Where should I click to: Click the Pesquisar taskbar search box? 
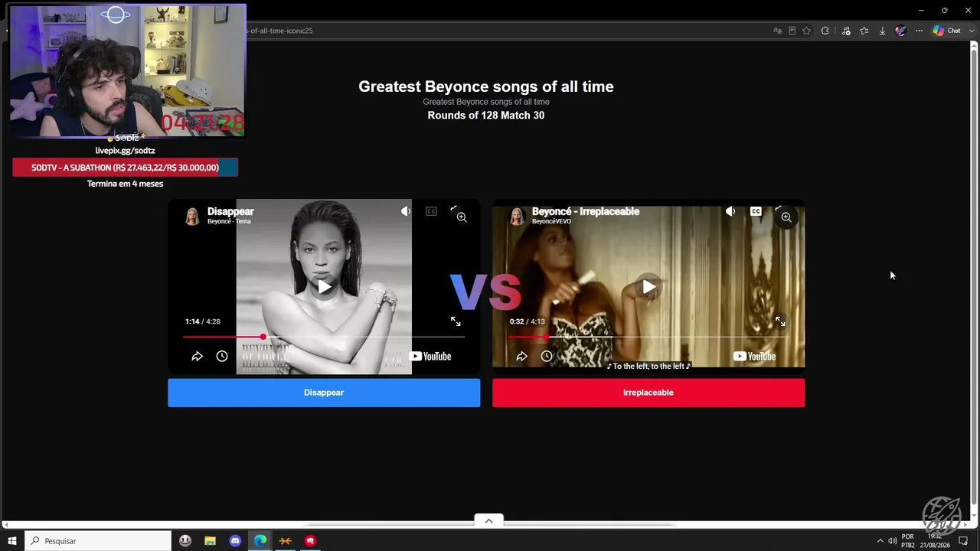coord(98,541)
